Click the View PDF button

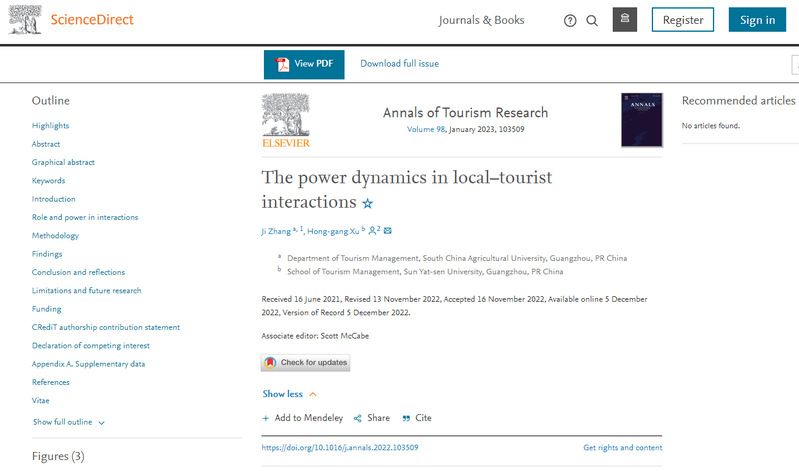coord(304,64)
